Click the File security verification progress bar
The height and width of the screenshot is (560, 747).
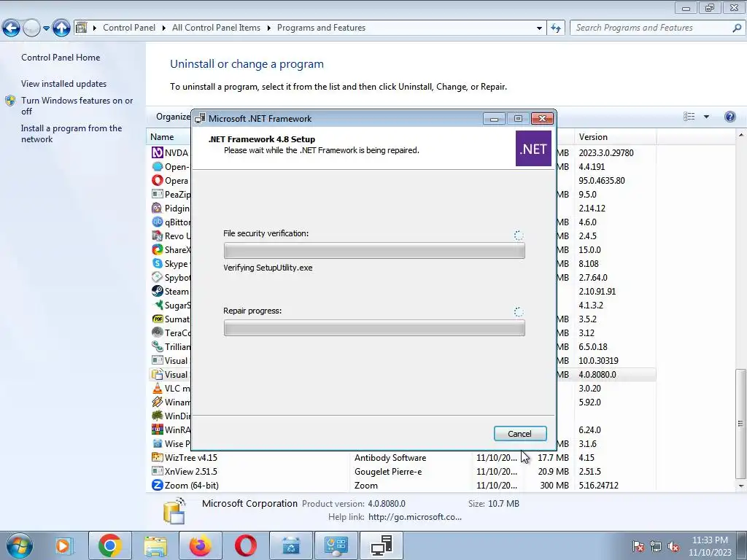[x=374, y=251]
